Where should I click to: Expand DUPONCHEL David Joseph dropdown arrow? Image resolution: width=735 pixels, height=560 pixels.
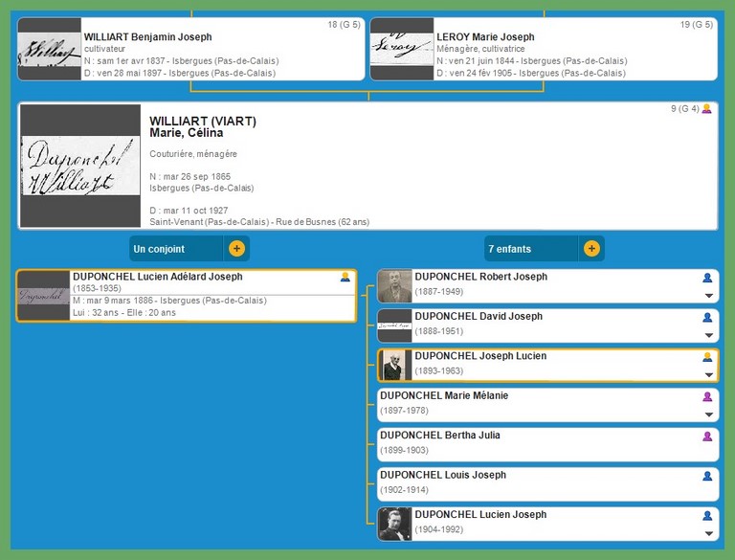pos(709,335)
